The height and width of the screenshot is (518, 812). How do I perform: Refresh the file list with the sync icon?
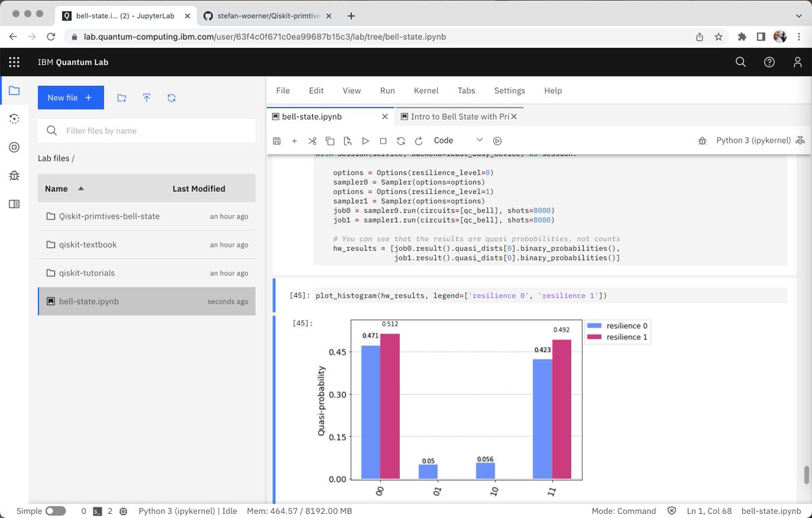pyautogui.click(x=171, y=97)
